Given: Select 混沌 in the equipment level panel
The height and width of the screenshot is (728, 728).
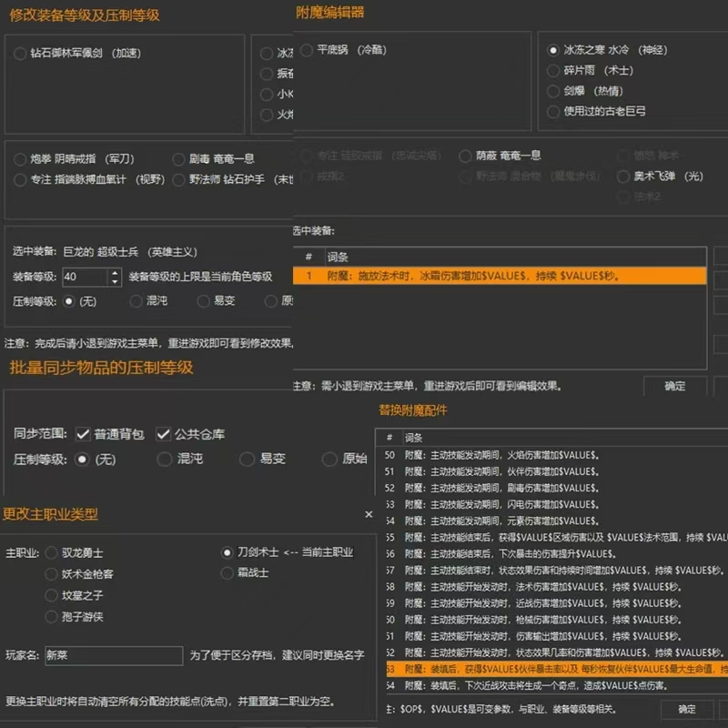Looking at the screenshot, I should point(136,301).
